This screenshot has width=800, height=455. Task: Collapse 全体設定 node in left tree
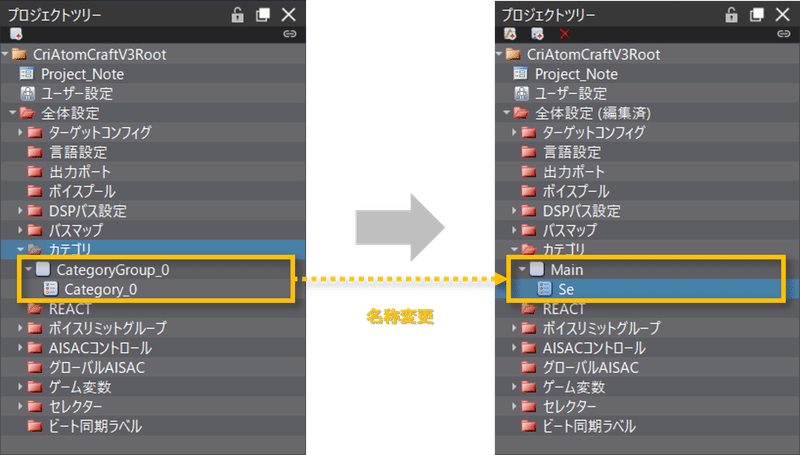(13, 112)
